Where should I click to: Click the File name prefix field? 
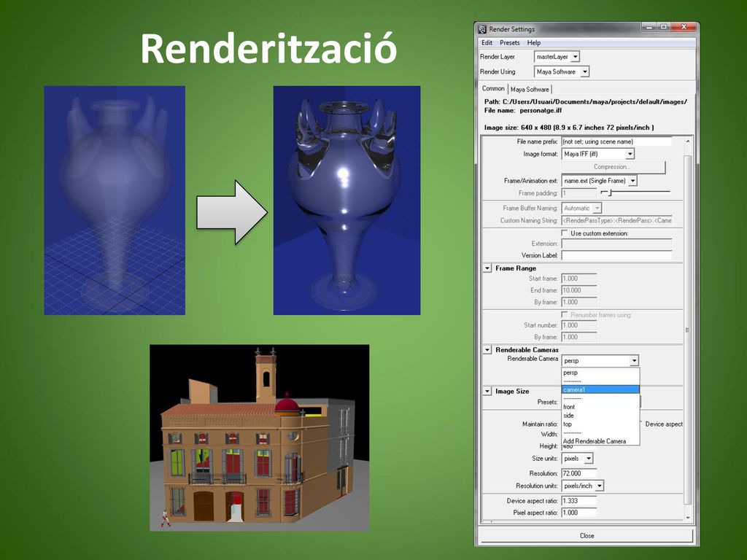pos(616,141)
